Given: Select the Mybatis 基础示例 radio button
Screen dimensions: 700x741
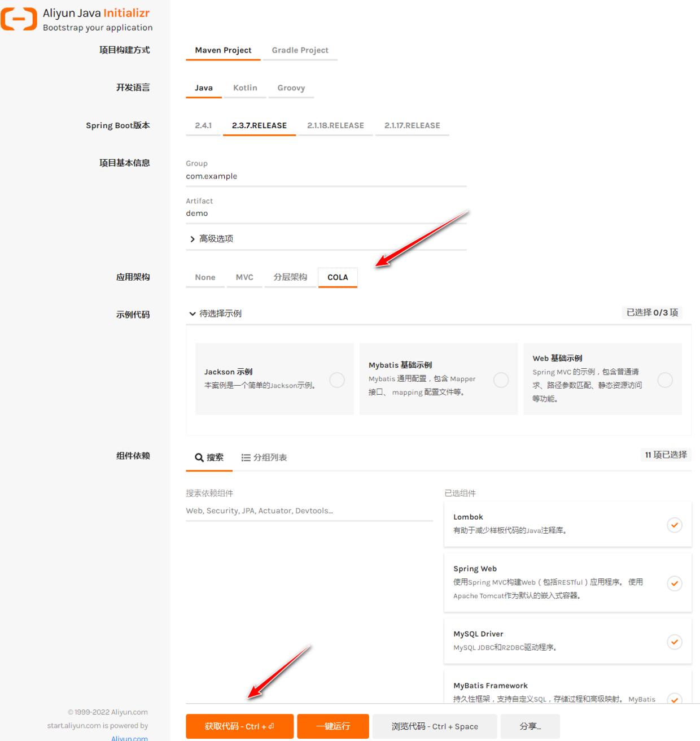Looking at the screenshot, I should tap(501, 380).
